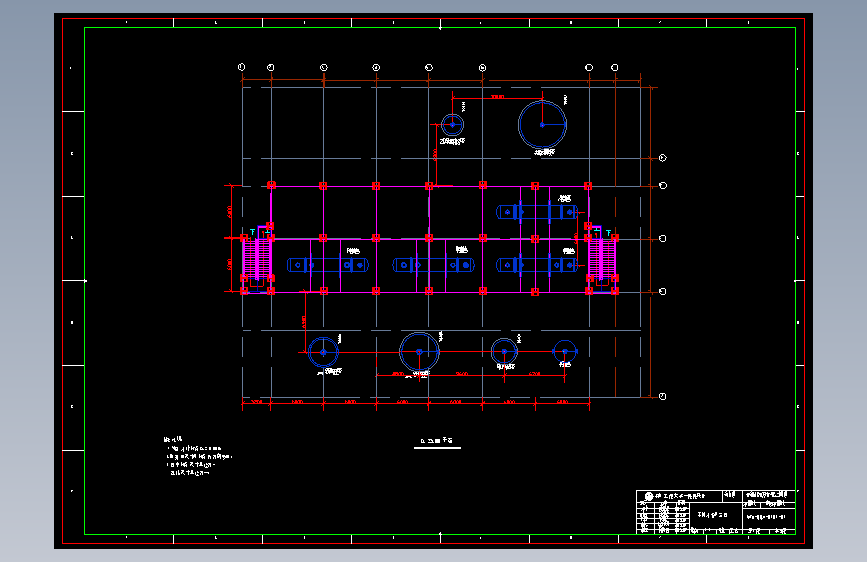Select the first grid axis bubble in top row
Screen dimensions: 867x562
242,67
